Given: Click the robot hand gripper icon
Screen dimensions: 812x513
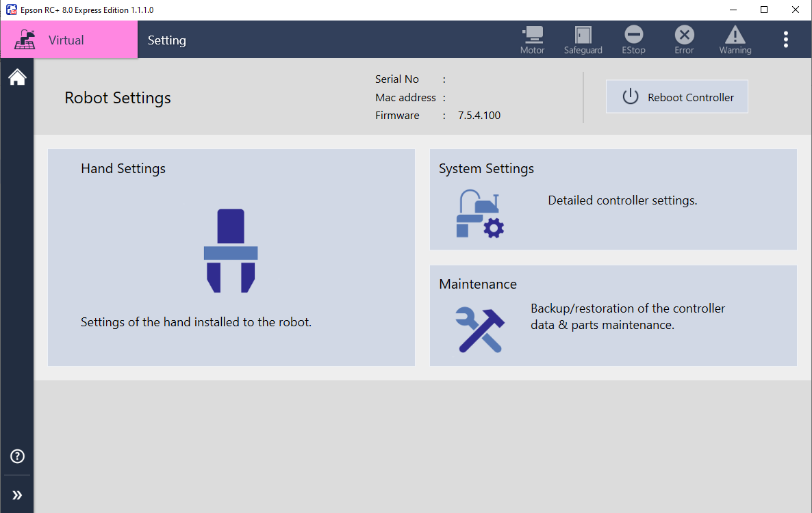Looking at the screenshot, I should 231,251.
